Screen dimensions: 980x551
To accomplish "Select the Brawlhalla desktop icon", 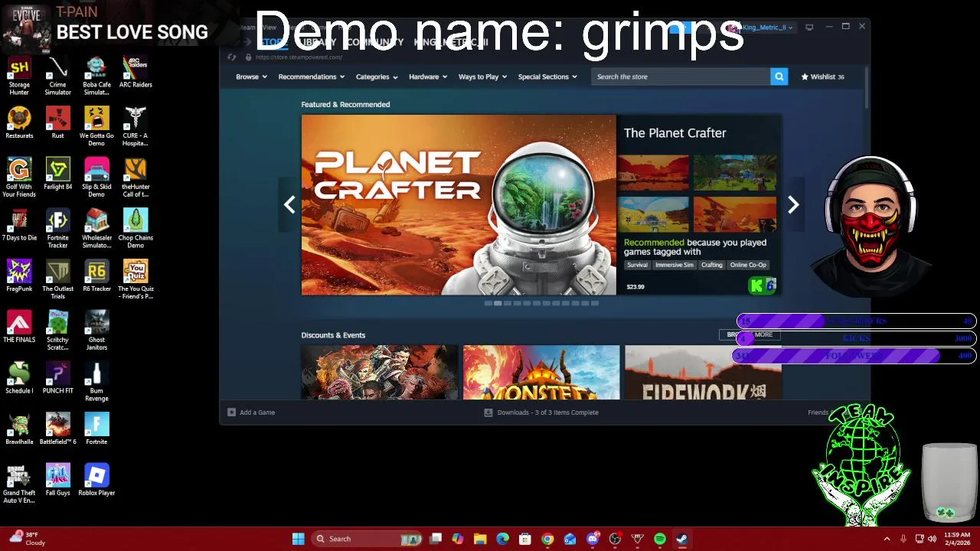I will pyautogui.click(x=19, y=429).
